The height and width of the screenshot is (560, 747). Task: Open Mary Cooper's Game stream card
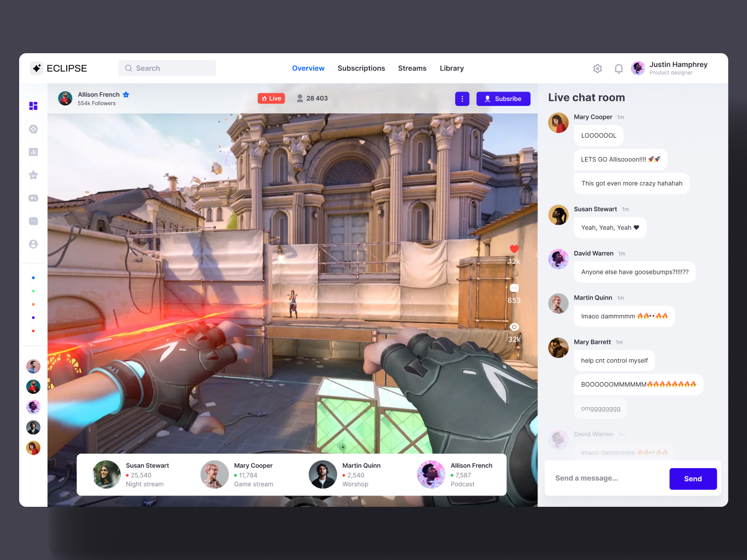click(x=237, y=475)
